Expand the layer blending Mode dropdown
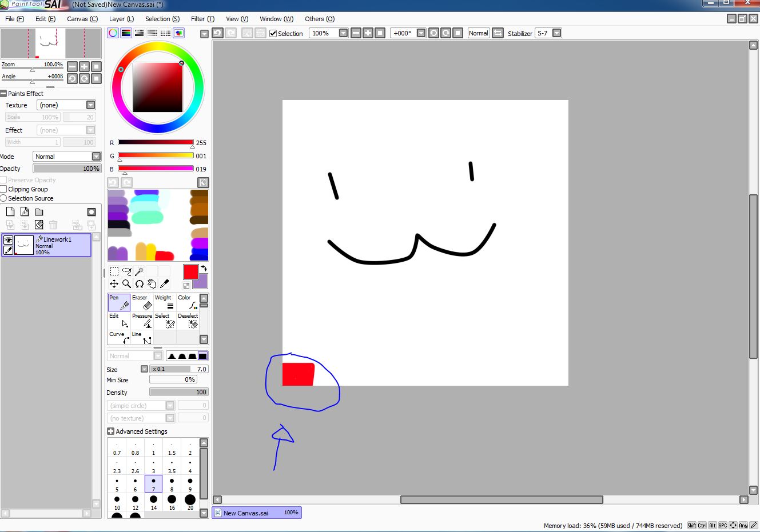Viewport: 760px width, 532px height. point(96,157)
